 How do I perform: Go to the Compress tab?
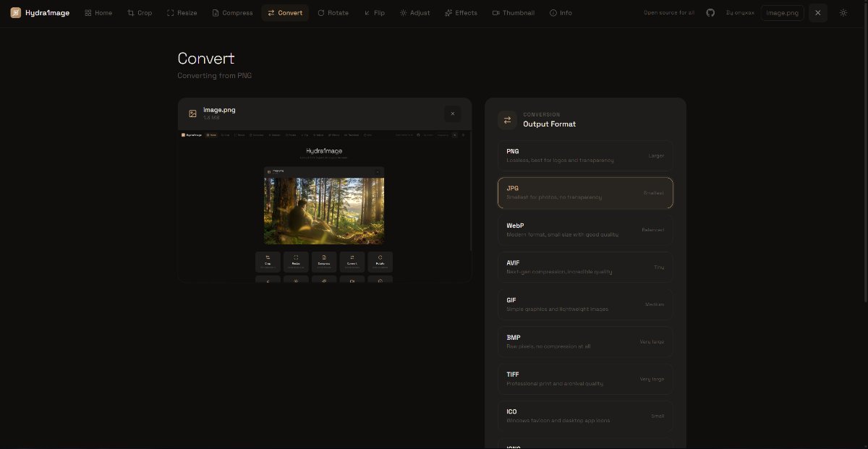click(x=232, y=13)
